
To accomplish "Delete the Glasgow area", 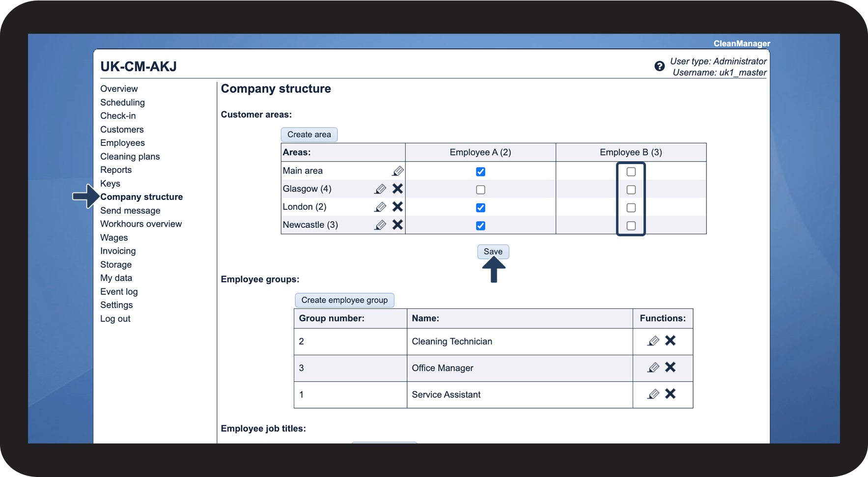I will [397, 189].
